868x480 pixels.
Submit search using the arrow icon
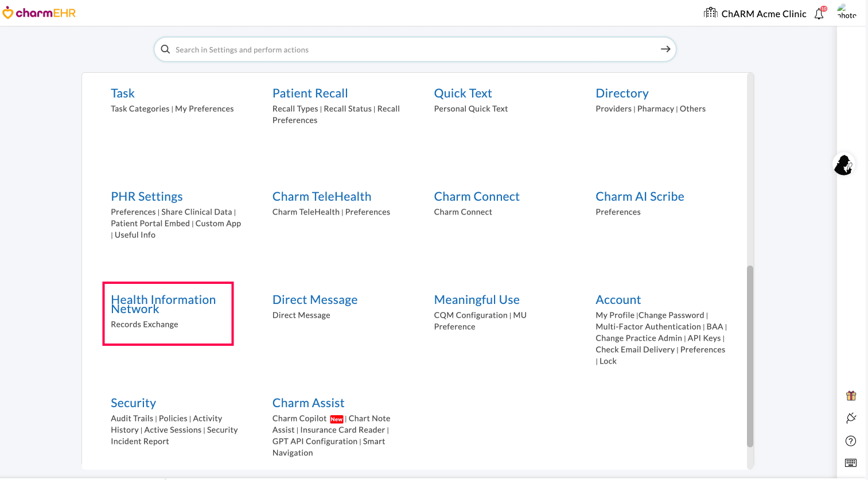pyautogui.click(x=665, y=49)
